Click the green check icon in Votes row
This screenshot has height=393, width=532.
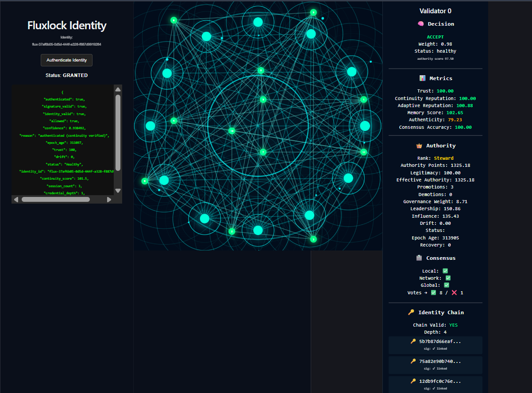click(x=434, y=293)
